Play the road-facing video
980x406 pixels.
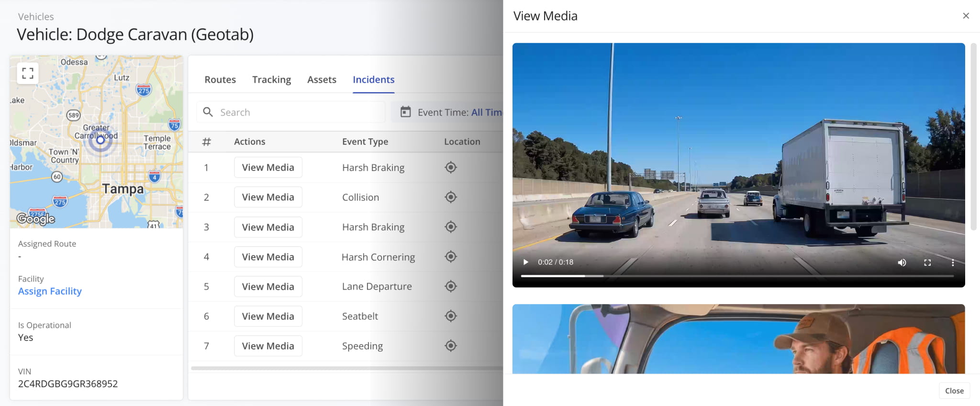[x=525, y=262]
